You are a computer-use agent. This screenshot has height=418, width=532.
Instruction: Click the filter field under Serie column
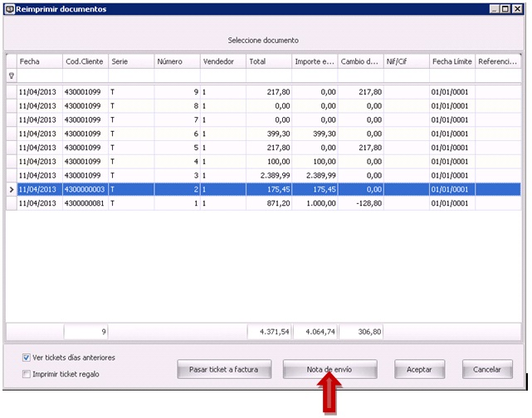click(x=130, y=75)
